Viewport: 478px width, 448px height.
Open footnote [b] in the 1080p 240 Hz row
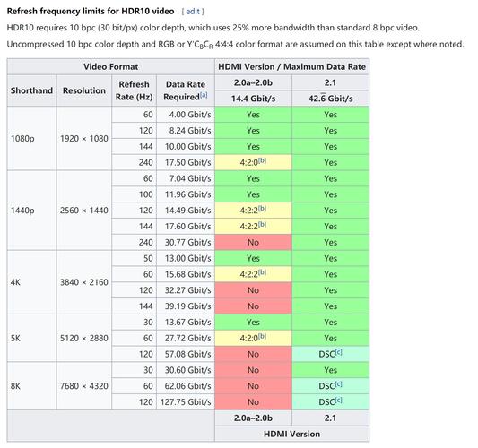coord(262,160)
